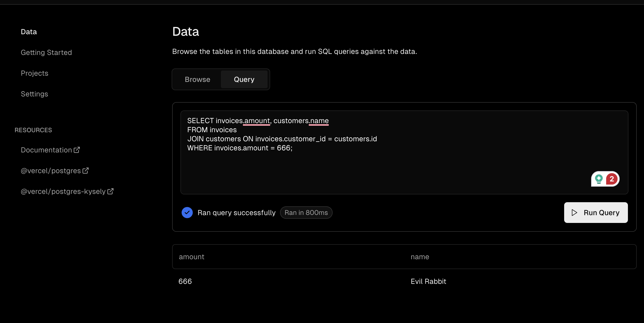Screen dimensions: 644x323
Task: Switch to the Browse tab
Action: 197,79
